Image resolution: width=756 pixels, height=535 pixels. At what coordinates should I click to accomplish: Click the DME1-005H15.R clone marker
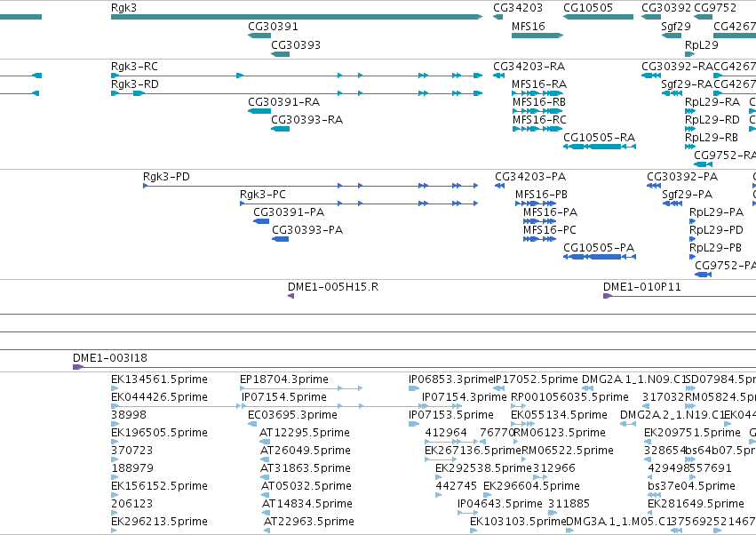(x=290, y=296)
